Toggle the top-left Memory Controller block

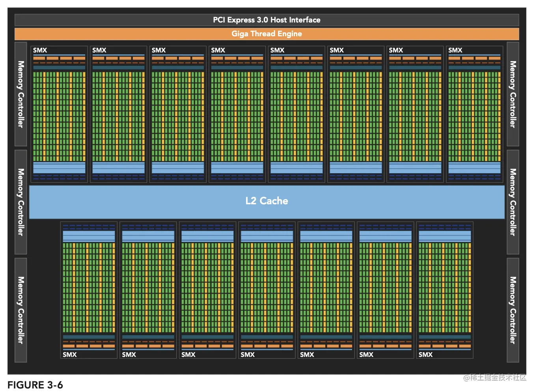pyautogui.click(x=20, y=95)
